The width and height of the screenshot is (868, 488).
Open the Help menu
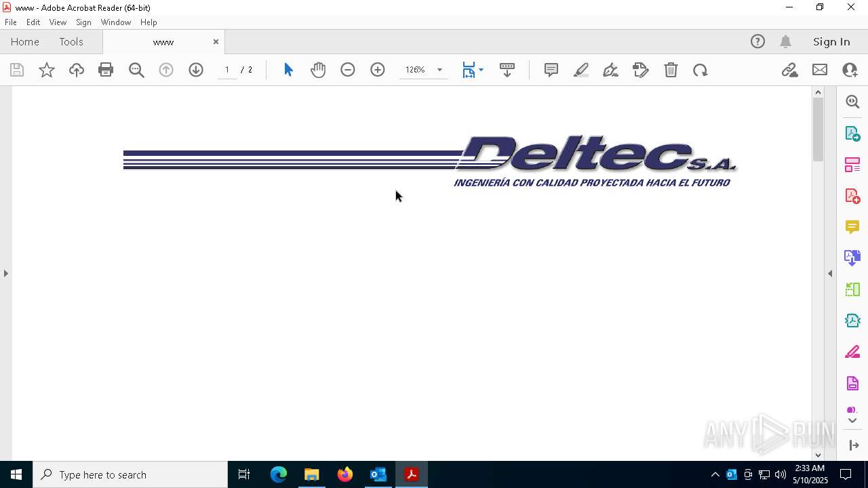(x=149, y=22)
